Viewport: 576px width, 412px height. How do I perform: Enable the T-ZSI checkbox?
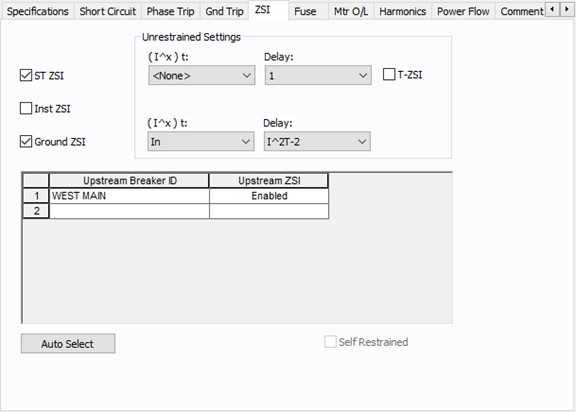pyautogui.click(x=389, y=75)
